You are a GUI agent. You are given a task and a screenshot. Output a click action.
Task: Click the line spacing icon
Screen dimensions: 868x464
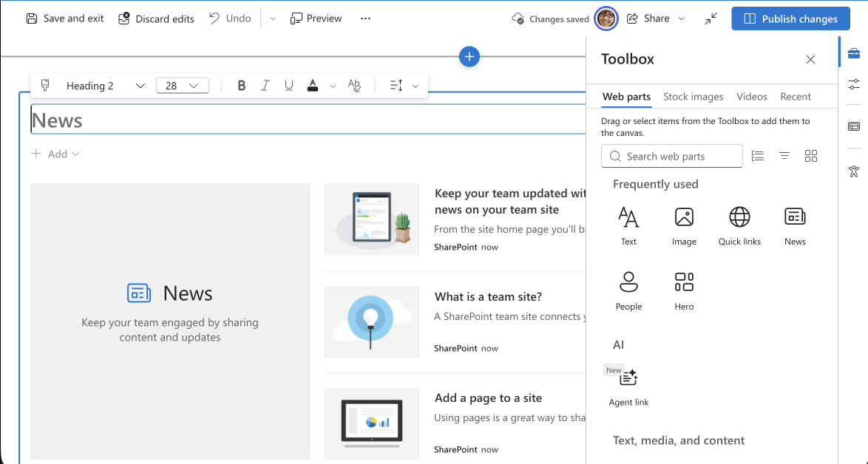(396, 85)
